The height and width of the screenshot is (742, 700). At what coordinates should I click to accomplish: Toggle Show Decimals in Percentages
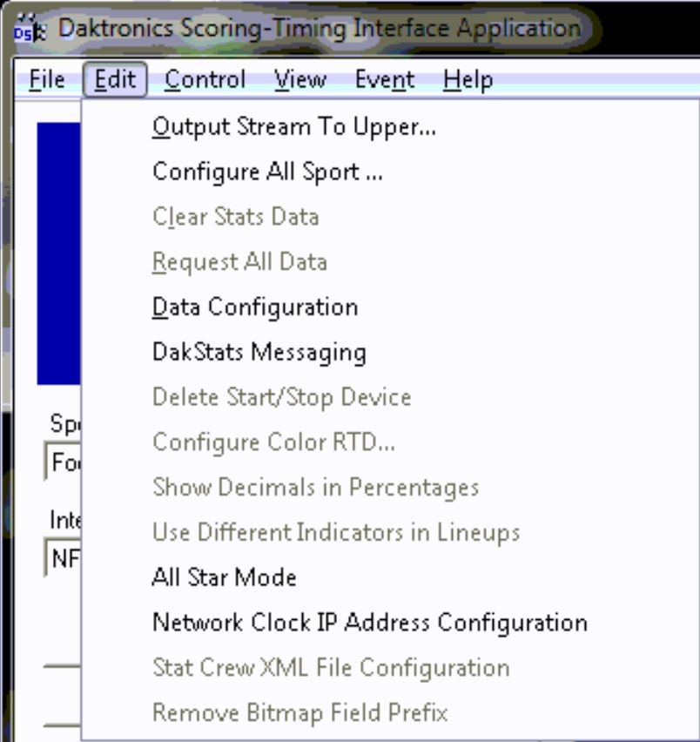point(315,487)
